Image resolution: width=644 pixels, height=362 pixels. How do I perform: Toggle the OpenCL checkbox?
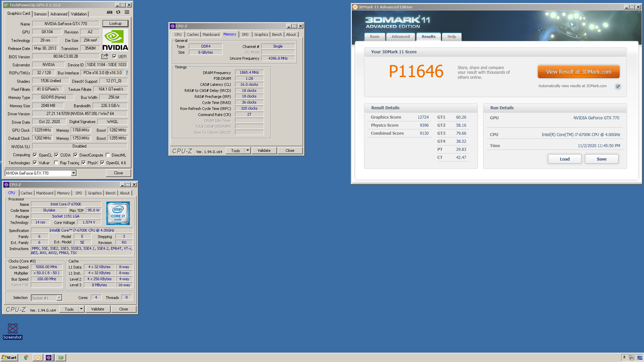tap(35, 155)
